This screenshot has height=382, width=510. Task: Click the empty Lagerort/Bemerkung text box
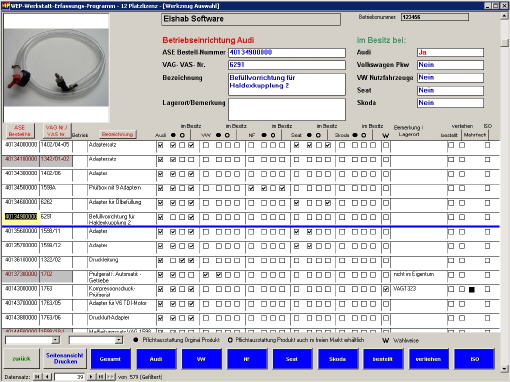pos(287,109)
